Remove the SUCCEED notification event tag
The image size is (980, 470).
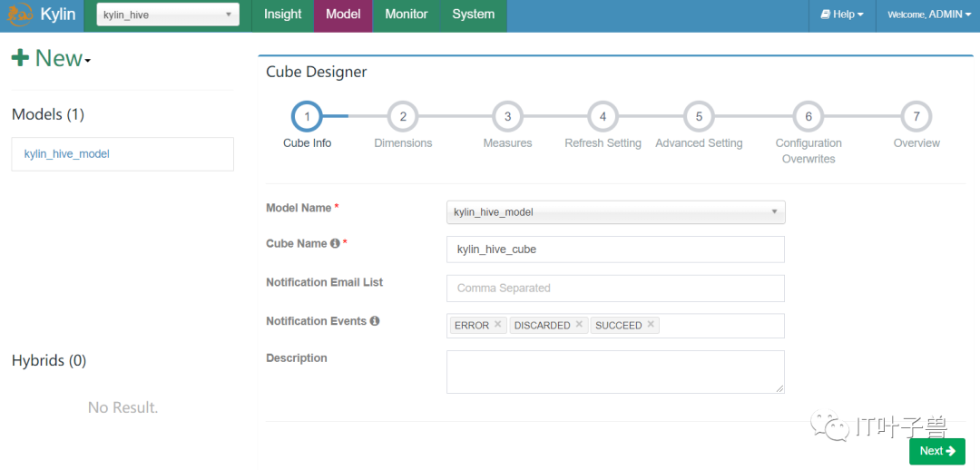pos(651,325)
